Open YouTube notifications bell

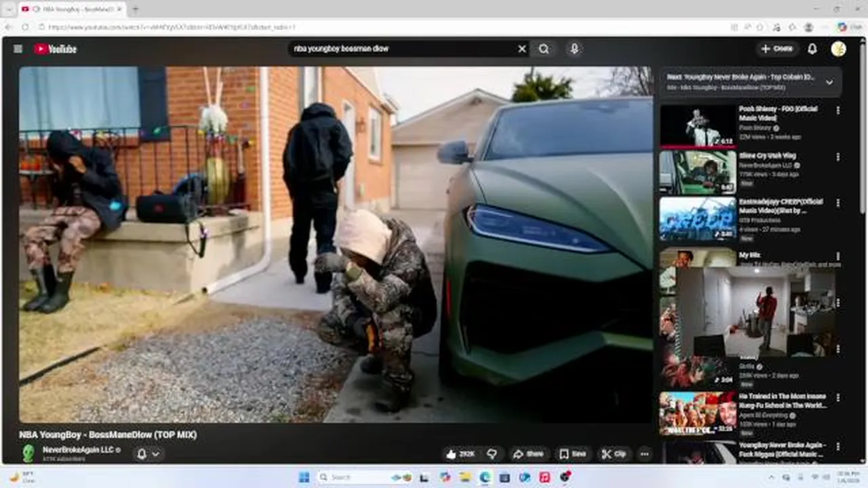pyautogui.click(x=812, y=49)
